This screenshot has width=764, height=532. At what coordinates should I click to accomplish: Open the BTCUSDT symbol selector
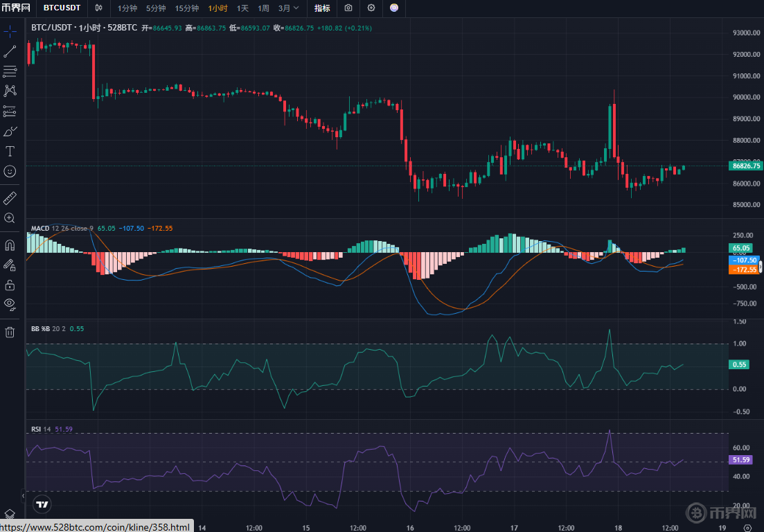tap(62, 8)
